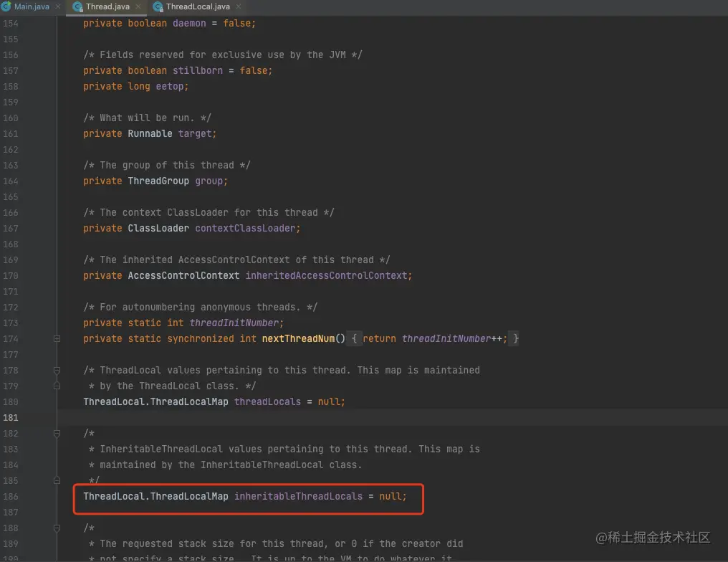
Task: Expand the folded nextThreadNum method at line 174
Action: [57, 338]
